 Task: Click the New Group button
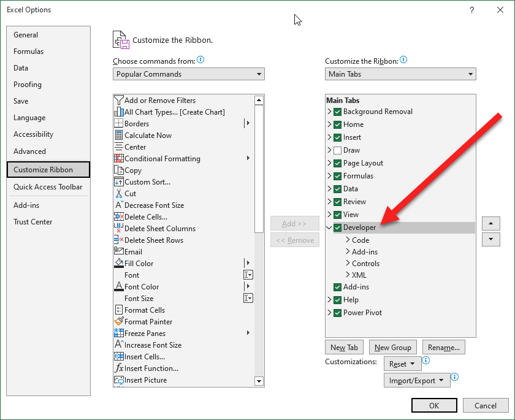tap(393, 347)
